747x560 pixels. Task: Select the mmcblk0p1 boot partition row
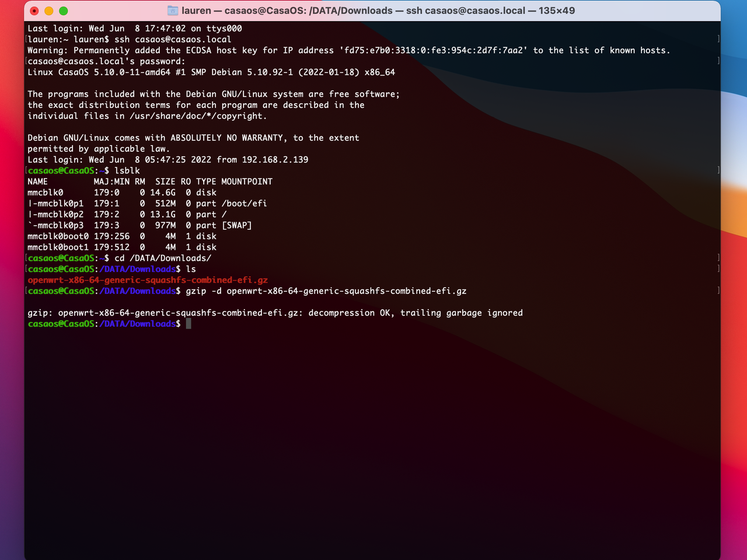146,203
